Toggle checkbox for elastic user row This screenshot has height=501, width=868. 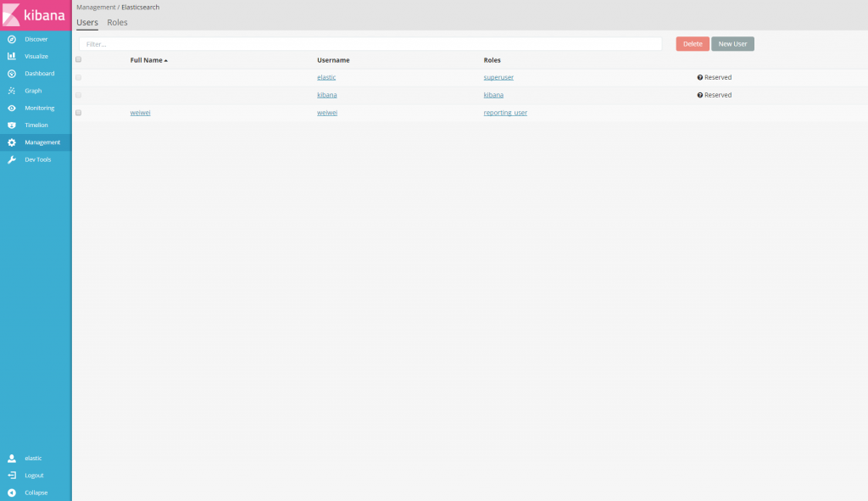point(79,77)
